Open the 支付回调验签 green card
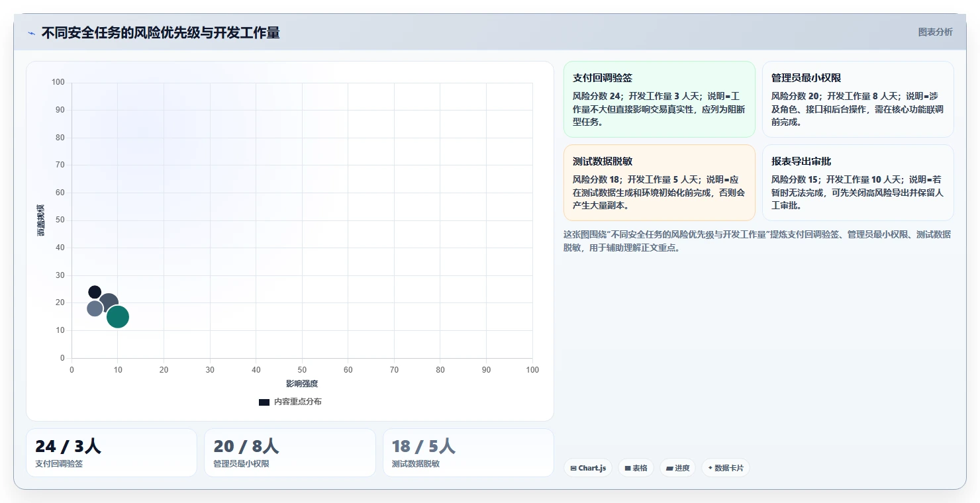The image size is (980, 503). click(660, 99)
